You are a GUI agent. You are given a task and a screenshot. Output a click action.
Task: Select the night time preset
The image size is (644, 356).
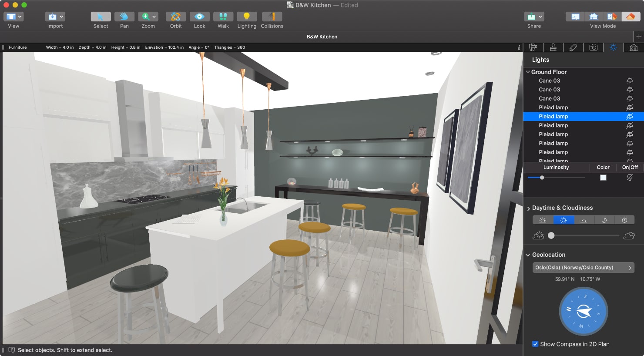[604, 220]
